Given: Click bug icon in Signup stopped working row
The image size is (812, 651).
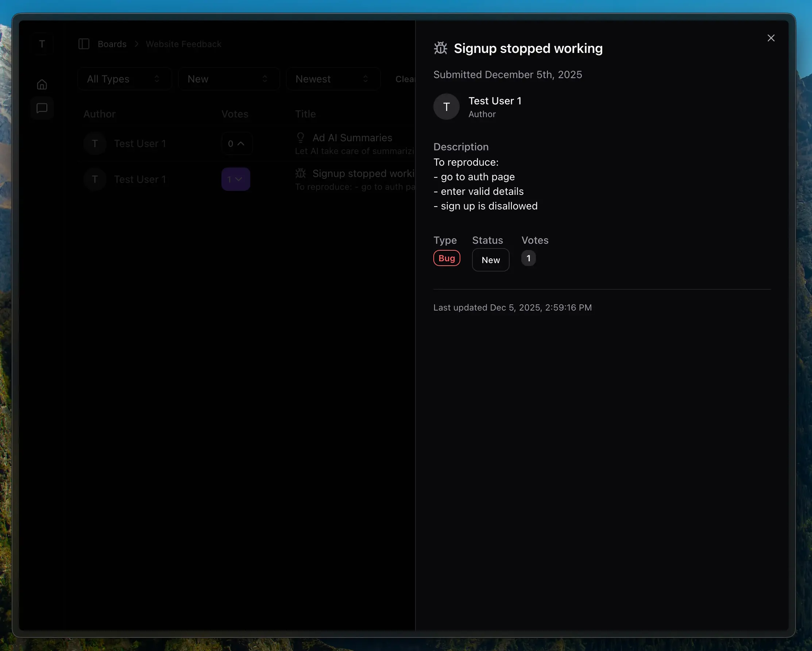Looking at the screenshot, I should click(x=300, y=173).
